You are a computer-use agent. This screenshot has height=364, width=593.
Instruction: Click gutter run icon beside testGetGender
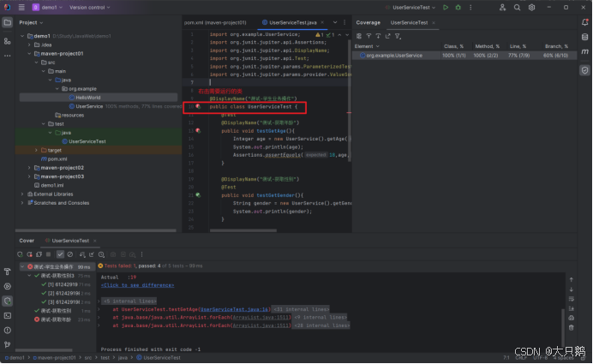tap(198, 195)
